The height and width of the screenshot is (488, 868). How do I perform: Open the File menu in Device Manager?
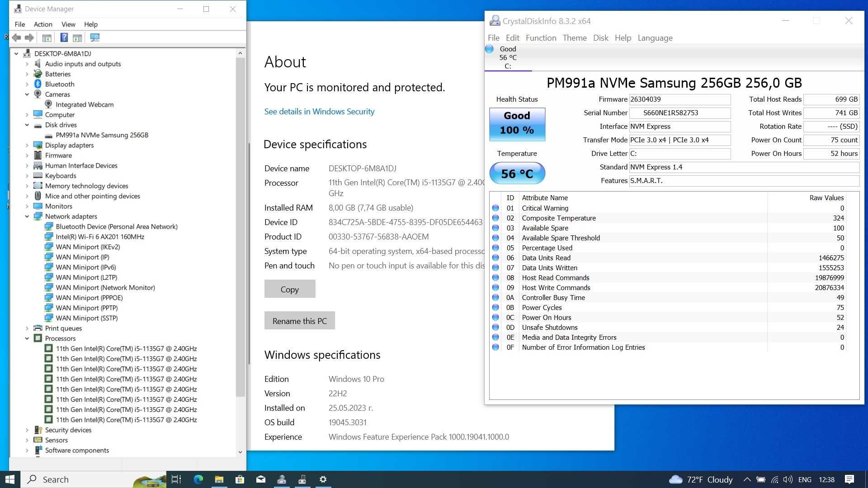click(19, 24)
